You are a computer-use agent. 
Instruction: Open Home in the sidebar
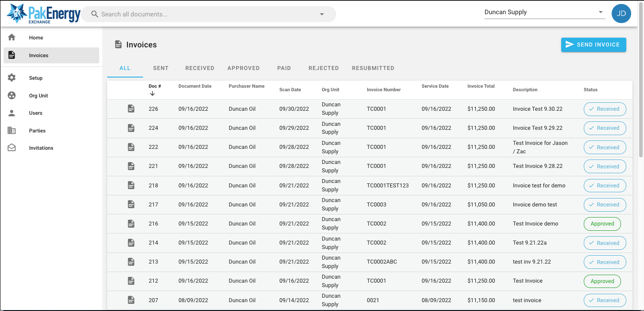click(x=51, y=38)
